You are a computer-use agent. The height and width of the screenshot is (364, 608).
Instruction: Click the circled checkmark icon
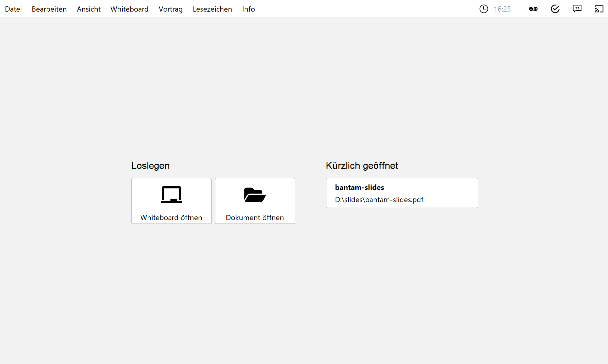point(555,9)
